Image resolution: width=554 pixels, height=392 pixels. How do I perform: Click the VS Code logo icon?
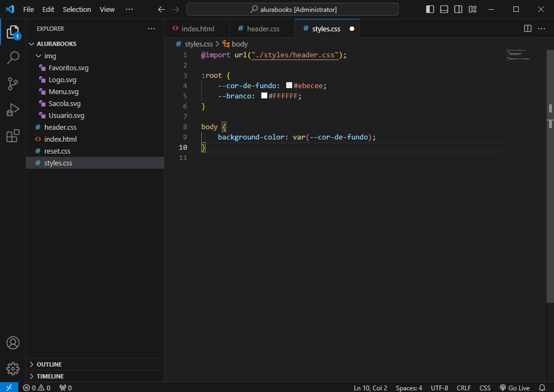(10, 9)
